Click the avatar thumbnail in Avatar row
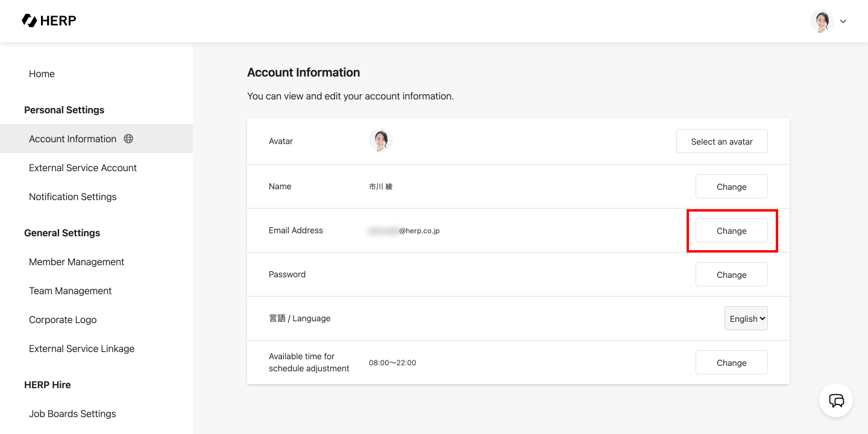The height and width of the screenshot is (434, 868). coord(380,141)
